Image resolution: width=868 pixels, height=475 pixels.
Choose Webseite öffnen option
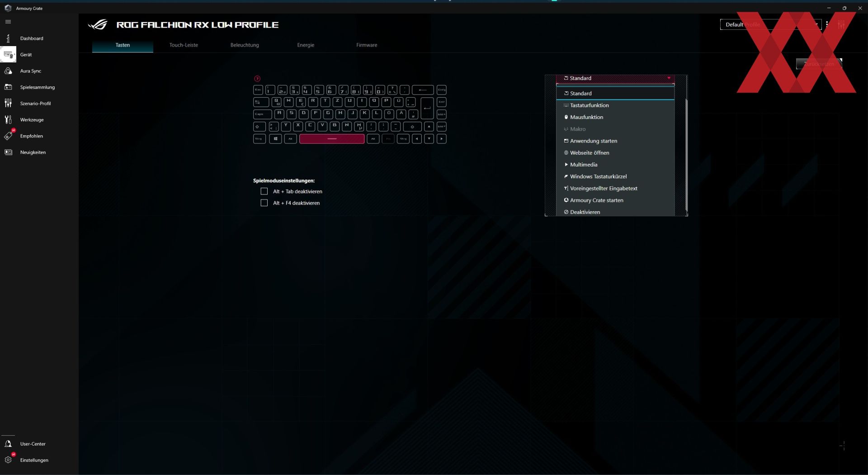coord(615,153)
